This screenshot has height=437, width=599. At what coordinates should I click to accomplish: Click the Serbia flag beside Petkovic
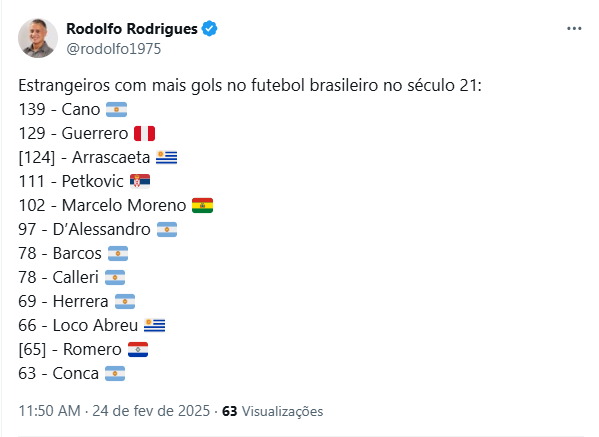pos(140,181)
